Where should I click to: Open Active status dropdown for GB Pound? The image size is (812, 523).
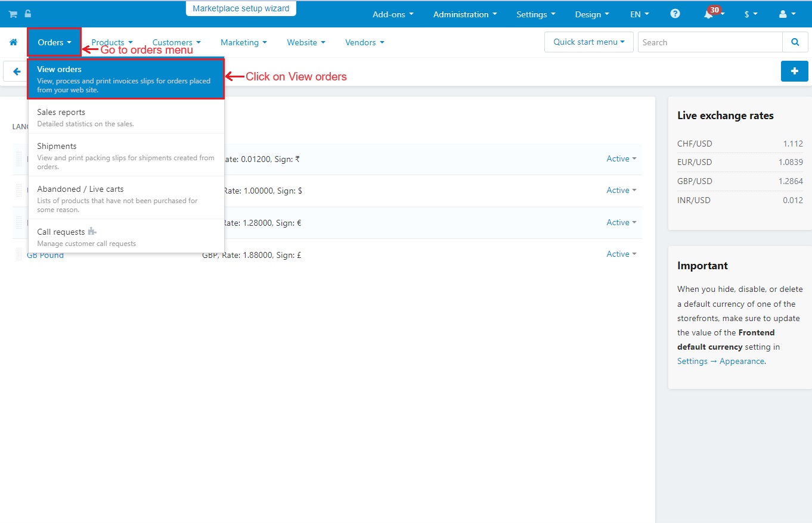click(621, 254)
